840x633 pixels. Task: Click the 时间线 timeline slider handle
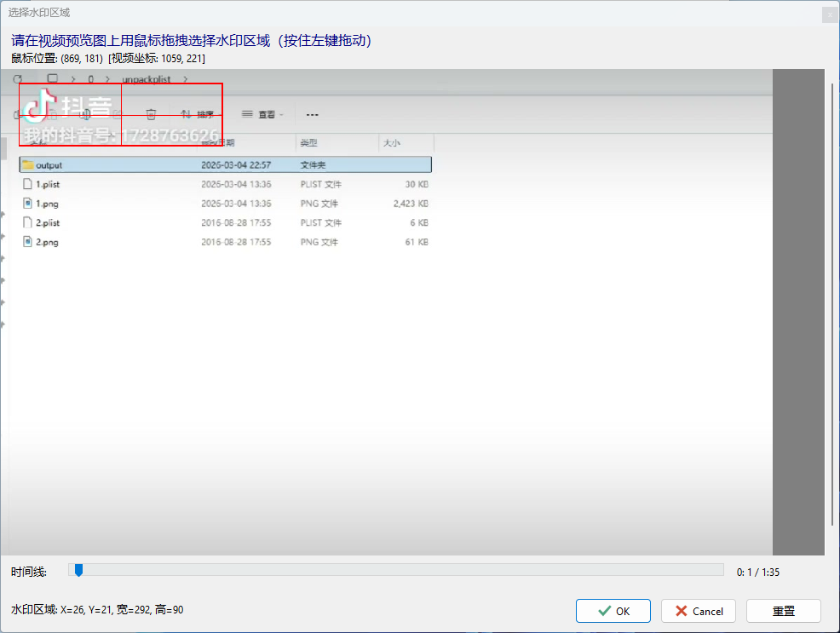pos(78,571)
